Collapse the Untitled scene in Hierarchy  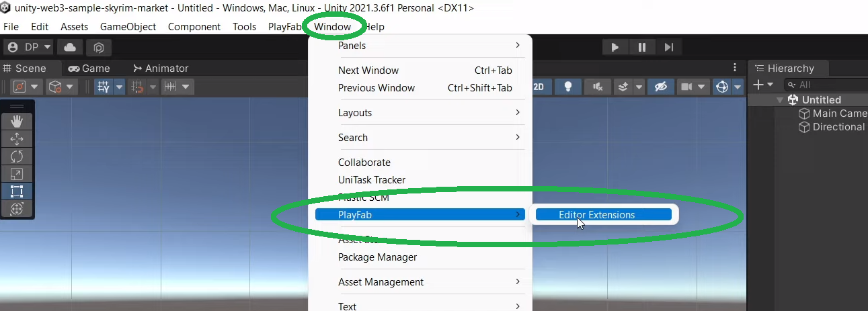[x=779, y=99]
